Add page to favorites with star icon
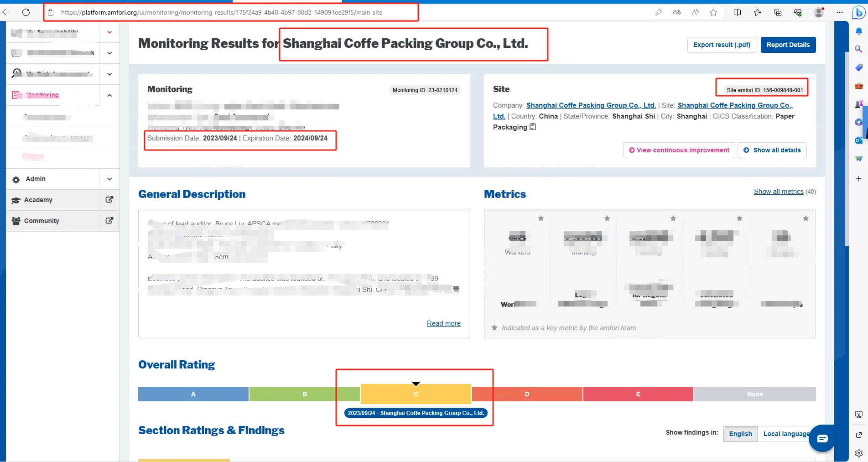The height and width of the screenshot is (462, 868). (x=713, y=12)
